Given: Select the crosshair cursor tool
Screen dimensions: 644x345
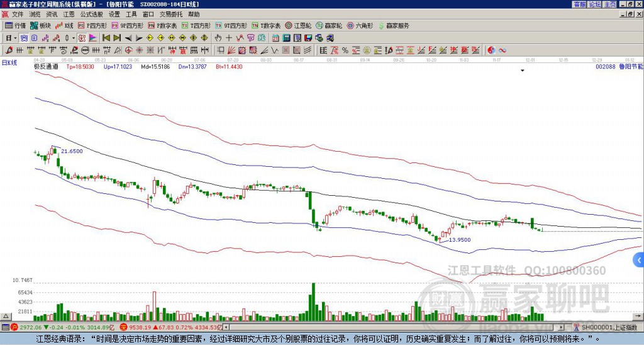Looking at the screenshot, I should pyautogui.click(x=229, y=38).
